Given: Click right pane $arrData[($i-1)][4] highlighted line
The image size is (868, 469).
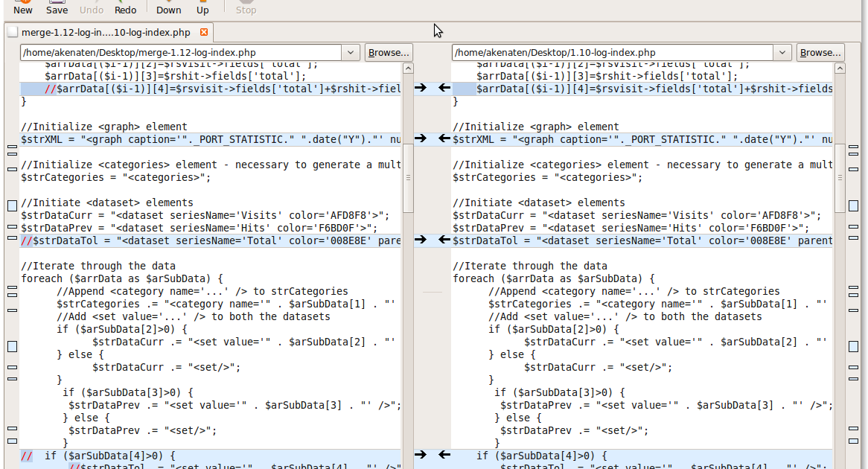Looking at the screenshot, I should pos(642,89).
